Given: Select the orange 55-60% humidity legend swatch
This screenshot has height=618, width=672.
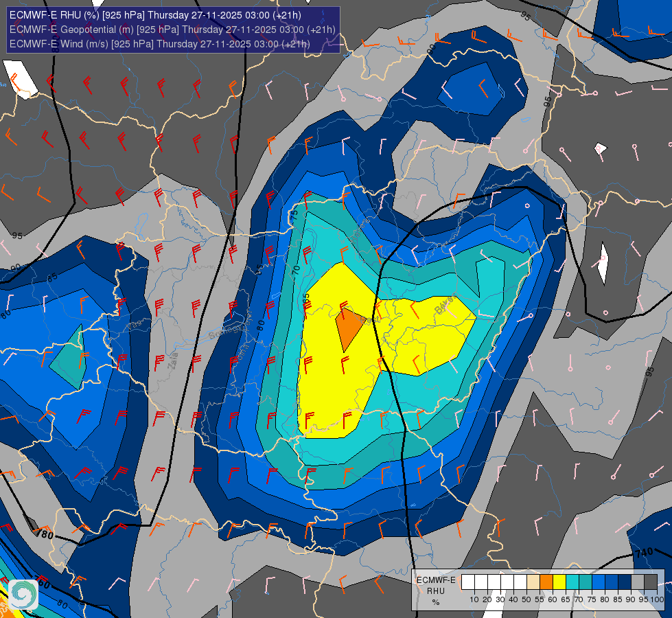Looking at the screenshot, I should pos(546,582).
